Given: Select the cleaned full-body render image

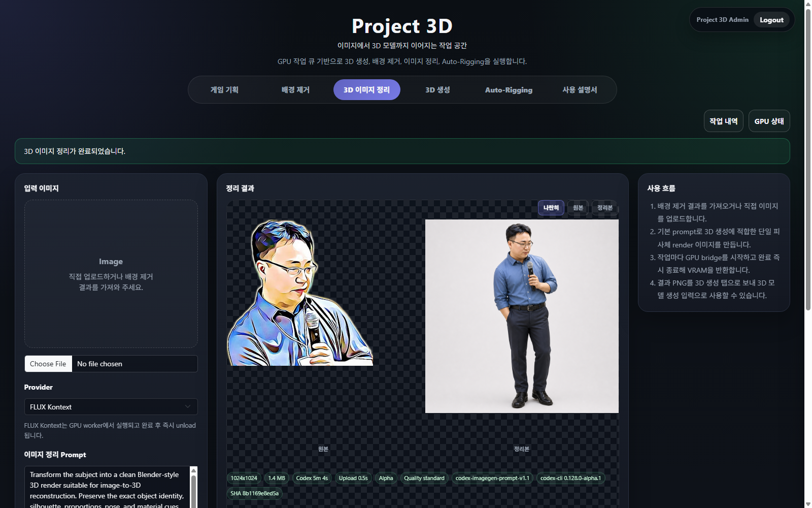Looking at the screenshot, I should (522, 316).
